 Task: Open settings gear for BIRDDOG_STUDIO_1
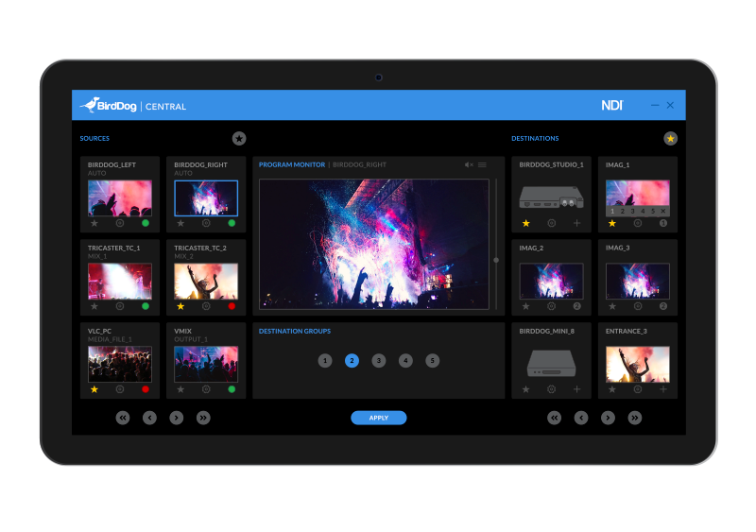(x=552, y=223)
